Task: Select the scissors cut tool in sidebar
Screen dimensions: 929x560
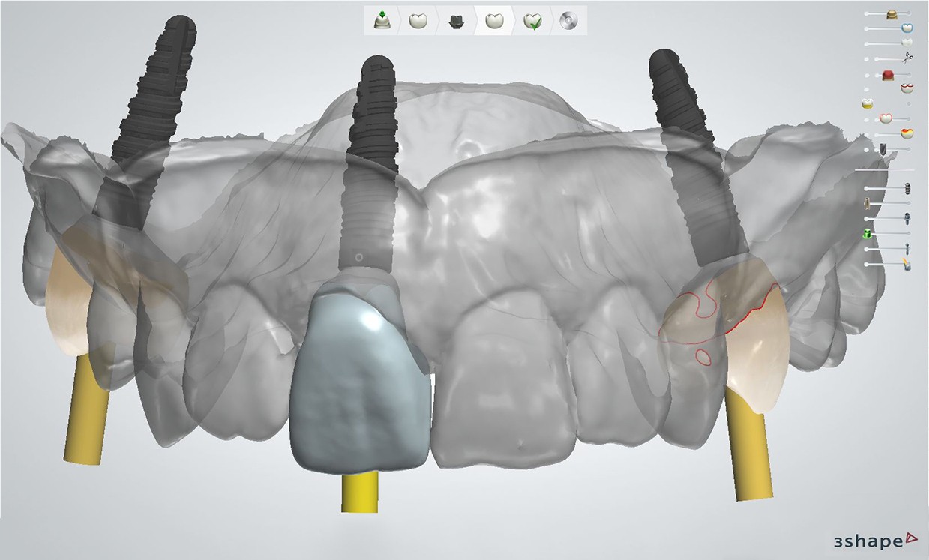Action: [x=907, y=58]
